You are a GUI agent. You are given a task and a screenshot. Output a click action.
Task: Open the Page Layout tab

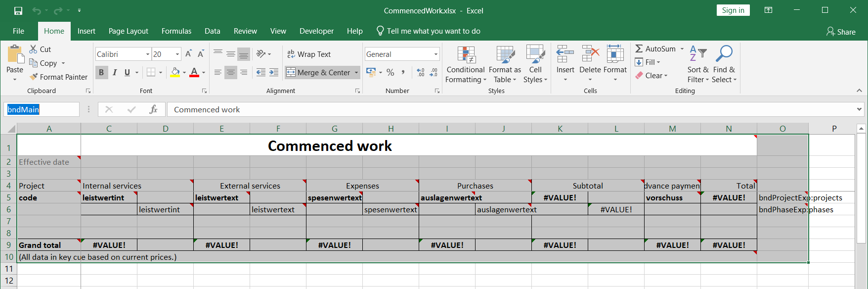(128, 31)
